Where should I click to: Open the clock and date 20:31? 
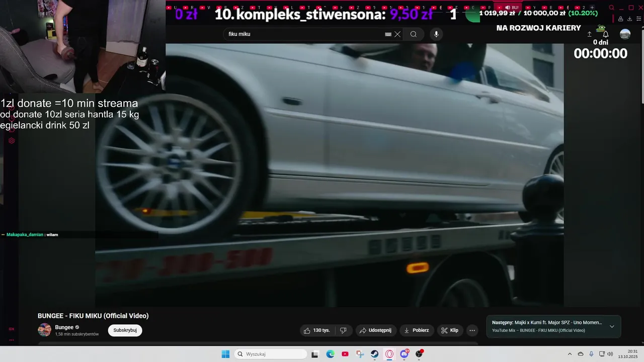628,354
